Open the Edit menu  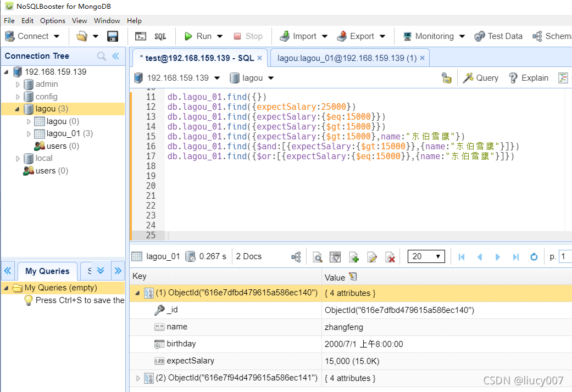(x=27, y=20)
